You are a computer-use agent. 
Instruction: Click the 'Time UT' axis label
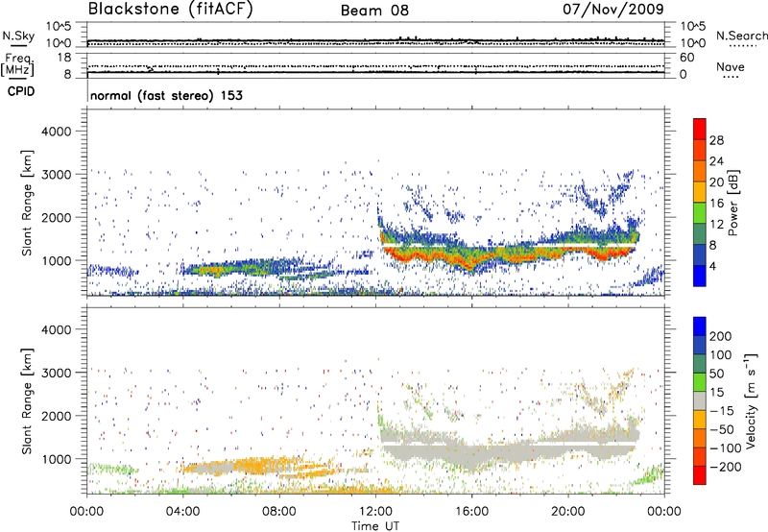[x=375, y=526]
